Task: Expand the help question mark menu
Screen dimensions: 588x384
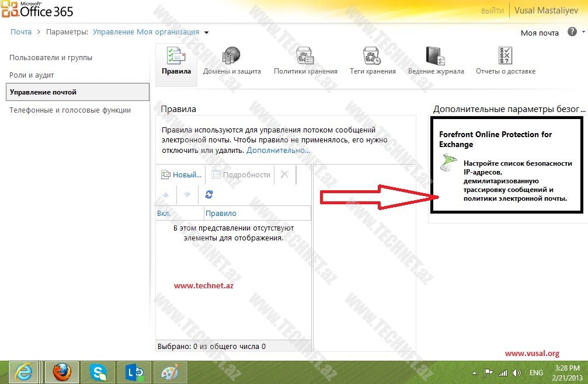Action: 573,32
